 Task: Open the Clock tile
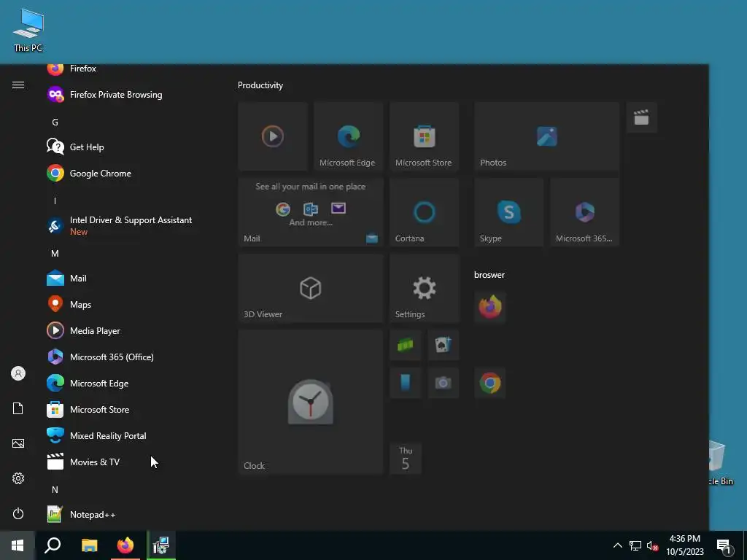(x=311, y=402)
